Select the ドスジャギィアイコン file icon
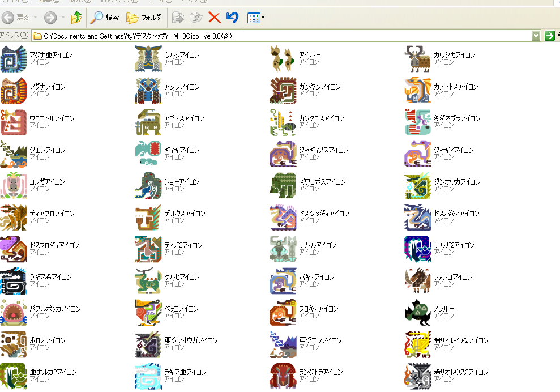The image size is (560, 392). click(283, 218)
